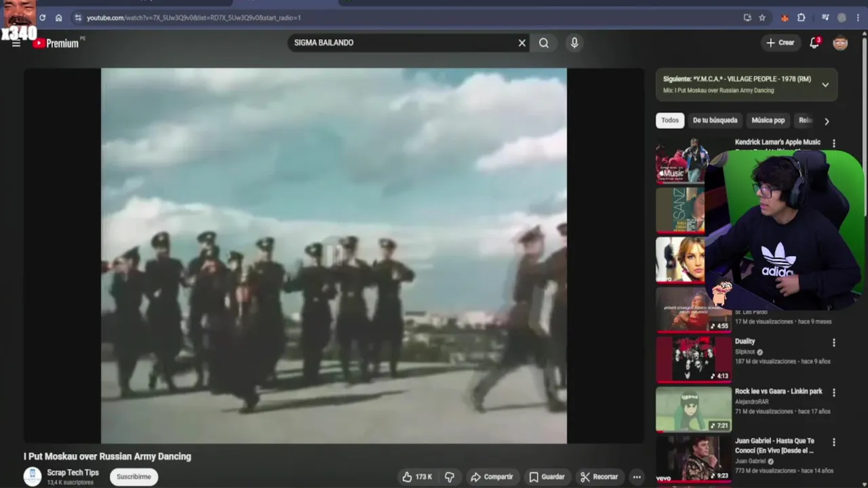Open the Crear create menu
This screenshot has width=868, height=488.
point(780,43)
